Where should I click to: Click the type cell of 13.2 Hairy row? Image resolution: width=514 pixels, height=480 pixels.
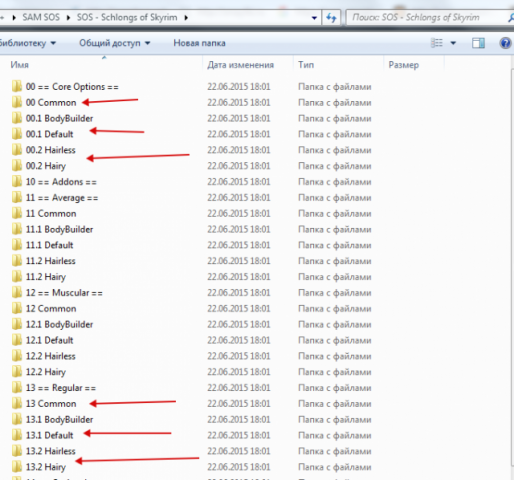point(335,467)
